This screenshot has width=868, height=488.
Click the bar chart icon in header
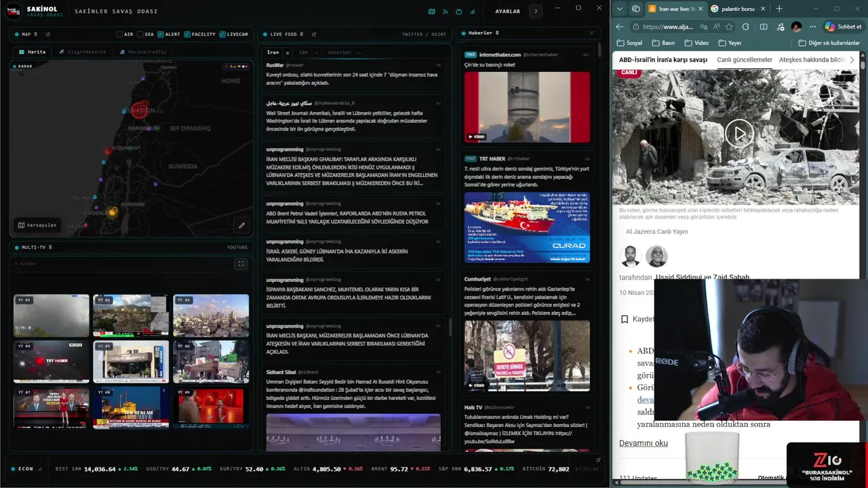click(472, 12)
